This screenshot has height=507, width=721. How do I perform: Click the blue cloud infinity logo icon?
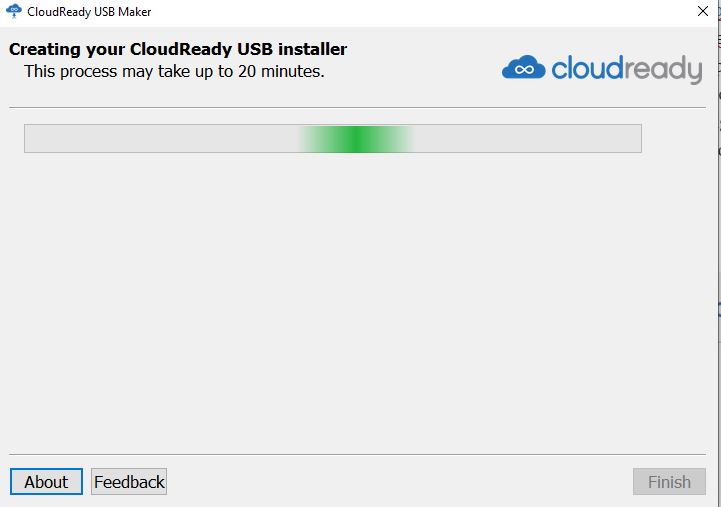[523, 69]
